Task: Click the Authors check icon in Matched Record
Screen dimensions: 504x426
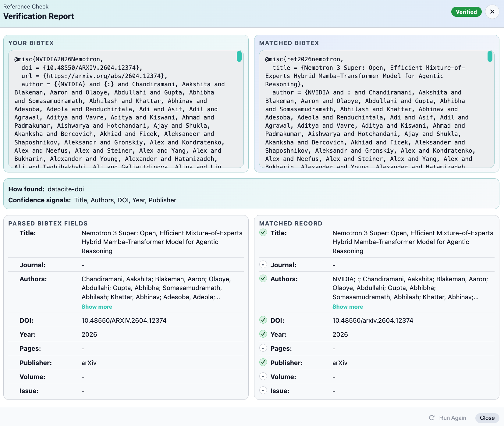Action: [x=263, y=279]
